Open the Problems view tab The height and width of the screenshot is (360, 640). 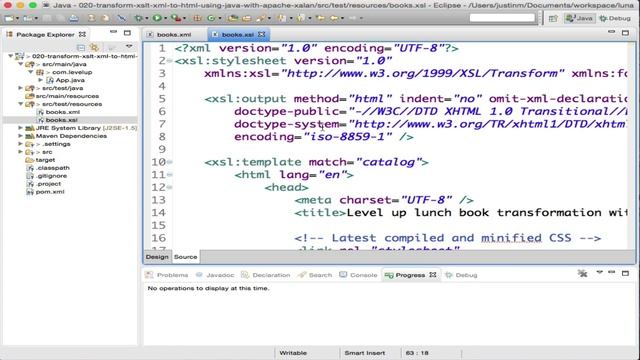[167, 275]
